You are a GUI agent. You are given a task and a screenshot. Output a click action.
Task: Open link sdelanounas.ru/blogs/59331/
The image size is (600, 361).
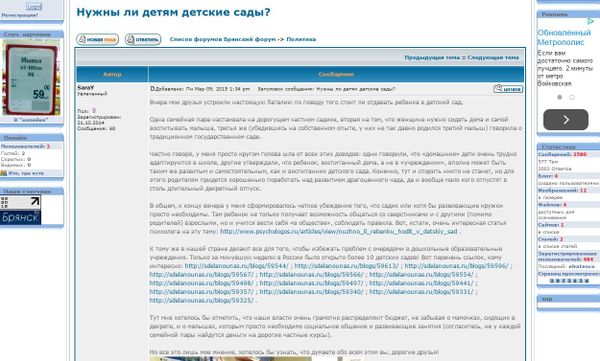421,292
